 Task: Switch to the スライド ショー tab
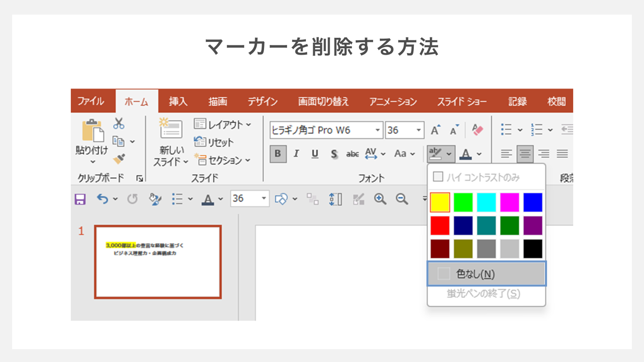462,101
